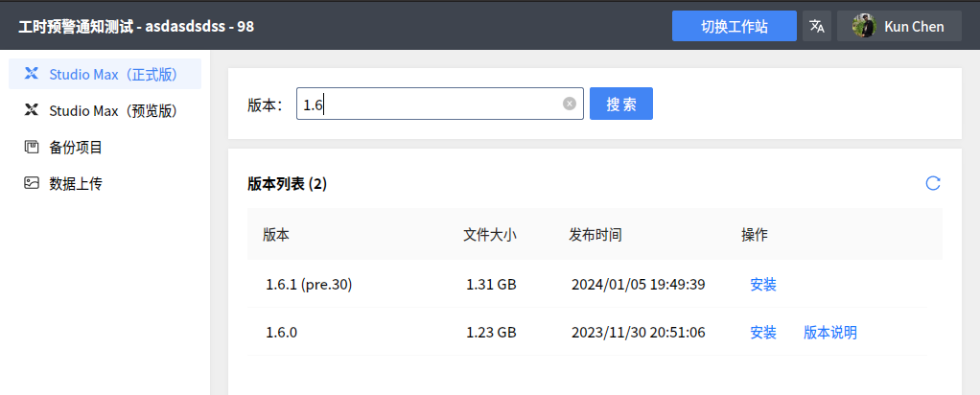The height and width of the screenshot is (395, 980).
Task: Open Kun Chen account menu
Action: click(x=899, y=26)
